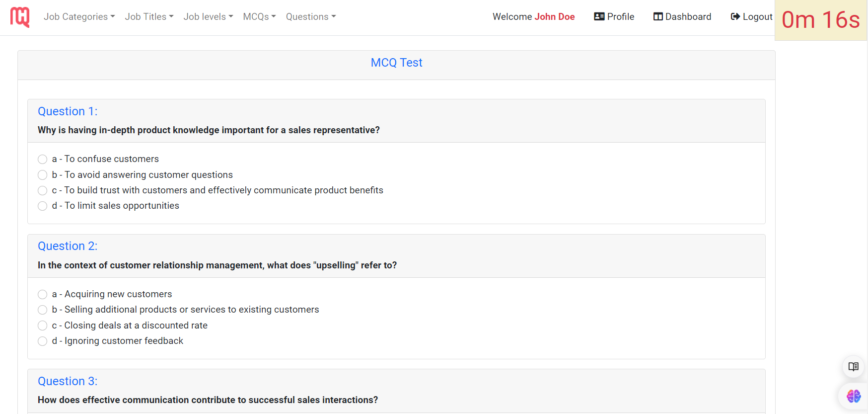
Task: Select 'Selling additional products' for Question 2
Action: (42, 310)
